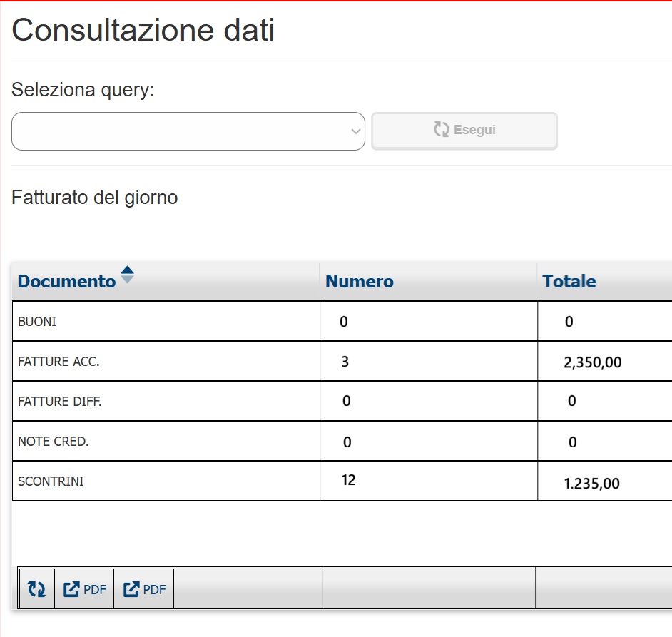The height and width of the screenshot is (637, 672).
Task: Click the PDF button farthest from the refresh icon
Action: click(x=144, y=588)
